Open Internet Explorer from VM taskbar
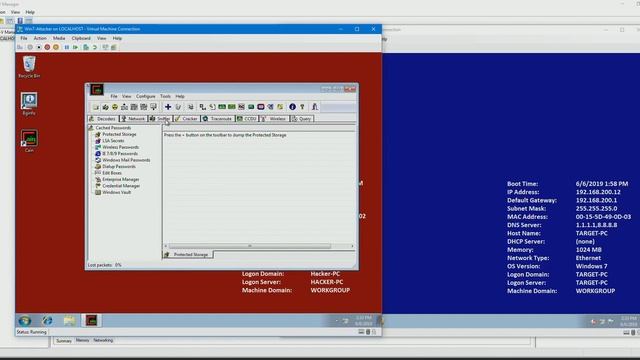The width and height of the screenshot is (640, 360). point(47,321)
